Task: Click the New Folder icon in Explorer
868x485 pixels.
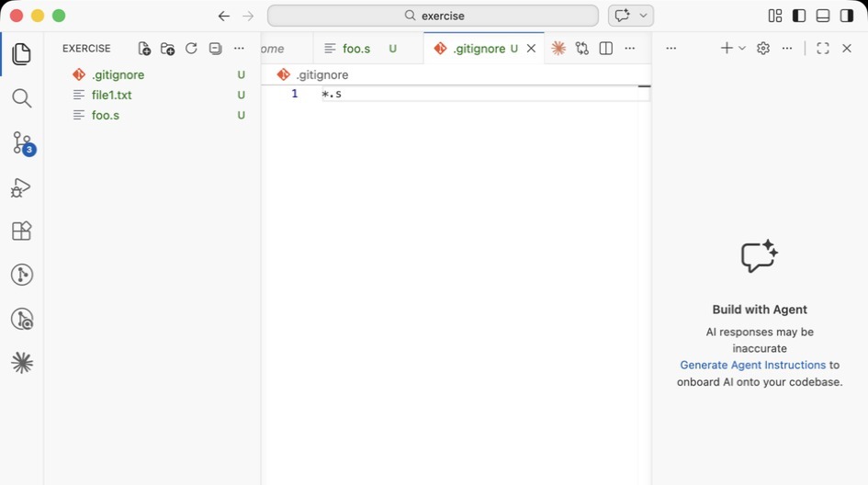Action: 168,49
